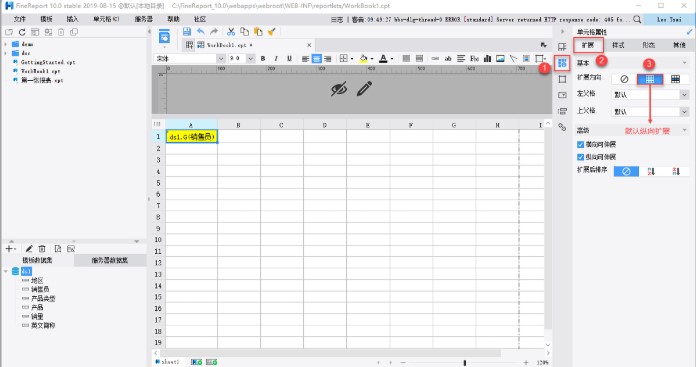Toggle Bold formatting

point(263,59)
